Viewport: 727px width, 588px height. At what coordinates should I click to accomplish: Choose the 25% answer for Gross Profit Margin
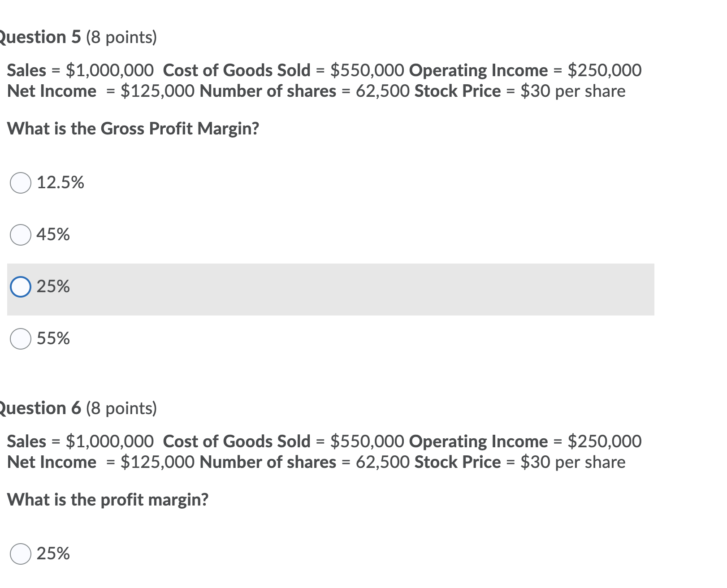click(20, 286)
